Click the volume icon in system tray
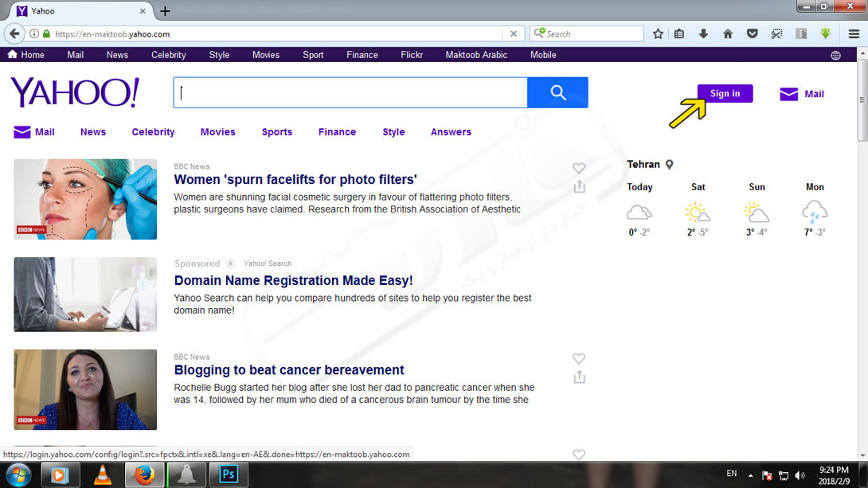Viewport: 868px width, 488px height. tap(800, 475)
